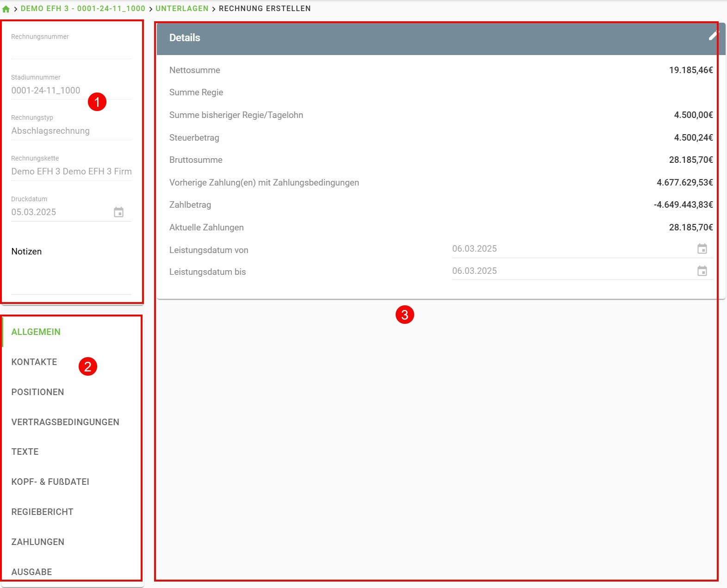Open the Zahlungen tab

coord(38,542)
